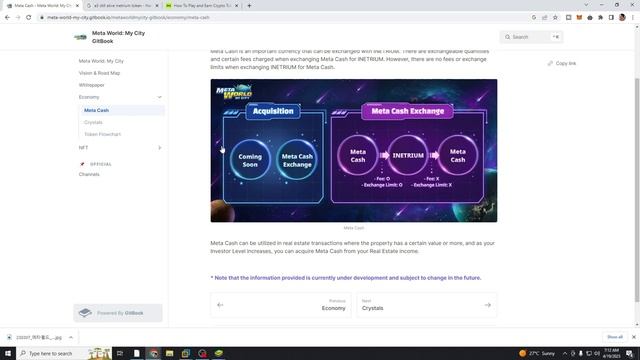Bookmark this page with the star icon
The width and height of the screenshot is (640, 360).
click(x=555, y=18)
